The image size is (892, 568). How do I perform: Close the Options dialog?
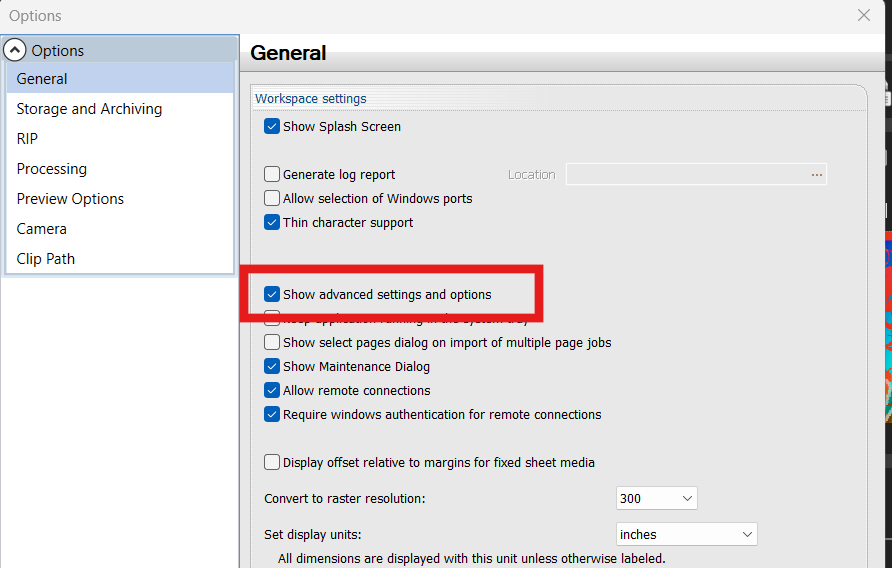tap(864, 15)
